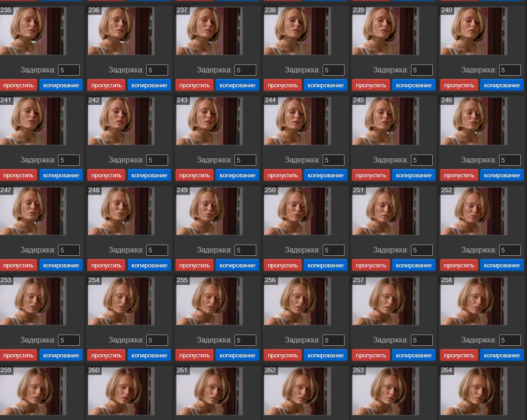
Task: Select frame 259 thumbnail
Action: [x=33, y=391]
